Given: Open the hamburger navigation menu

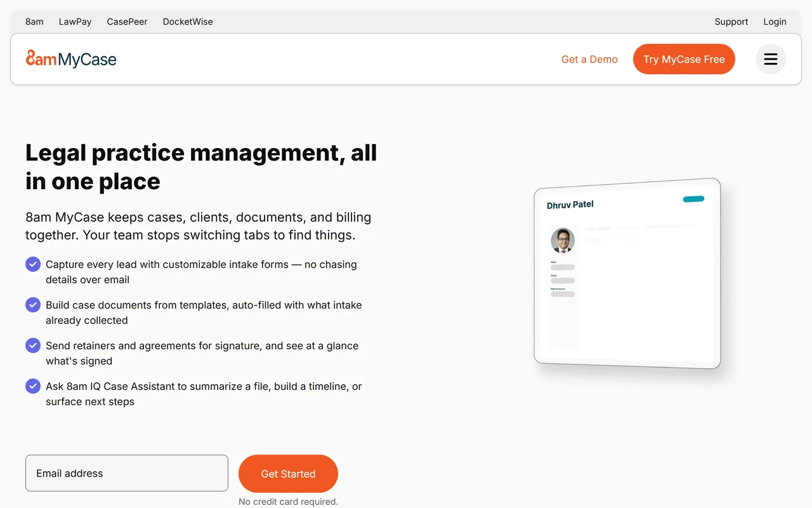Looking at the screenshot, I should coord(771,59).
